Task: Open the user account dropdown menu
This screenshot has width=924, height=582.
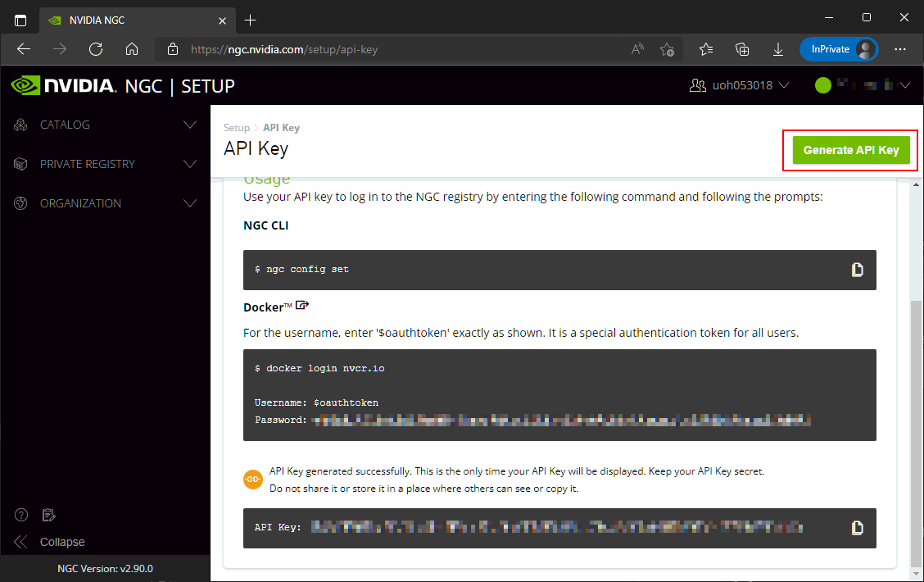Action: click(x=863, y=85)
